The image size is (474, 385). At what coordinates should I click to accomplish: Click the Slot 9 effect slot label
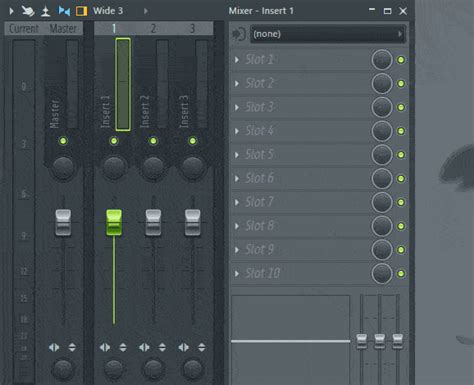tap(260, 250)
